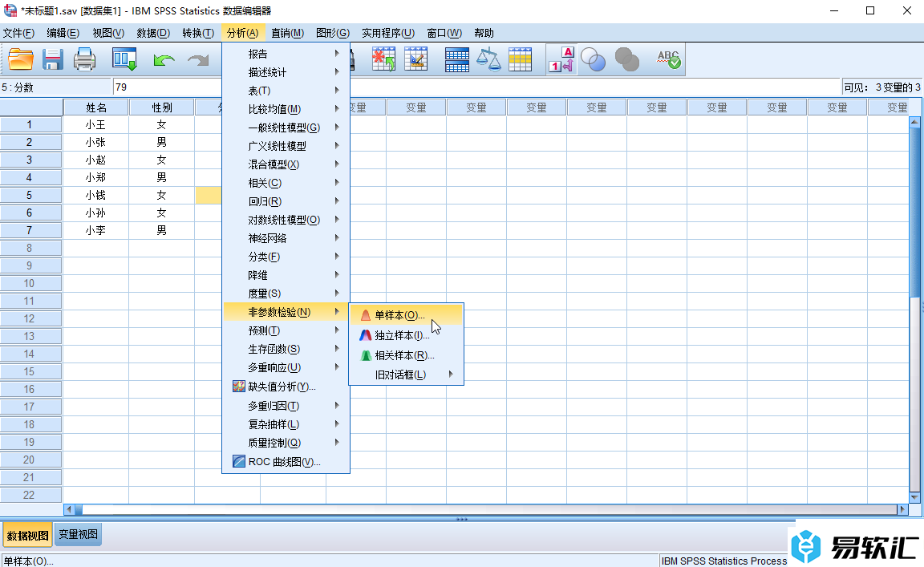Viewport: 924px width, 567px height.
Task: Toggle the Value Labels icon
Action: coord(561,59)
